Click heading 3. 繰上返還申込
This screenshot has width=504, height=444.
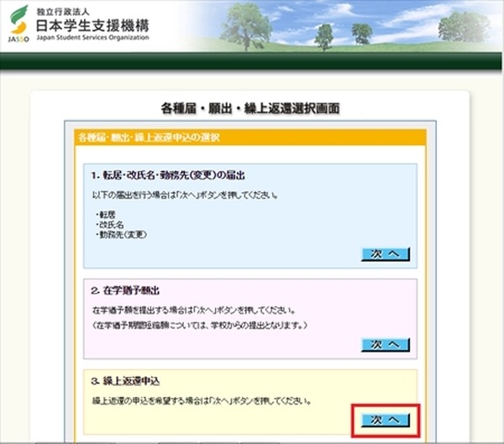[125, 381]
